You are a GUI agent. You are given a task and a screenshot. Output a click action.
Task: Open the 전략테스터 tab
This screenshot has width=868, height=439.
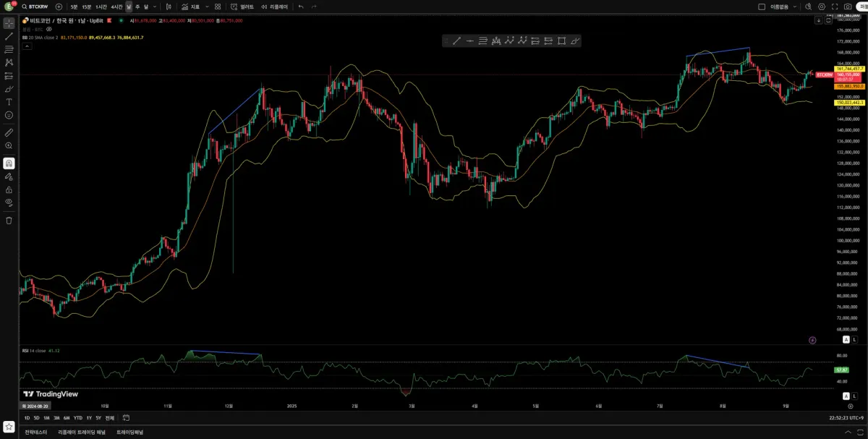coord(35,432)
